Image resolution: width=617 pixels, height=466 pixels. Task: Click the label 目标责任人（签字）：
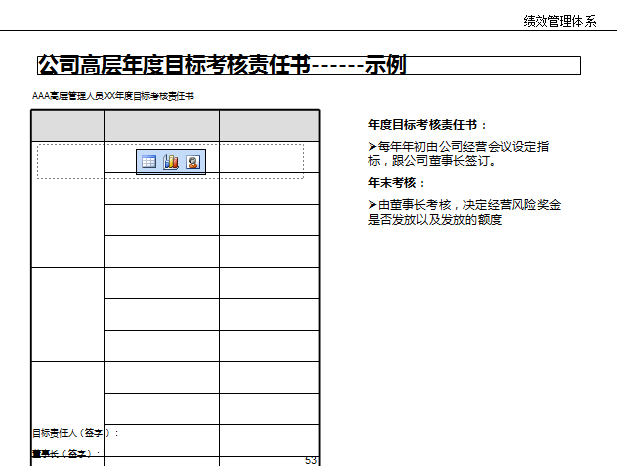point(76,433)
